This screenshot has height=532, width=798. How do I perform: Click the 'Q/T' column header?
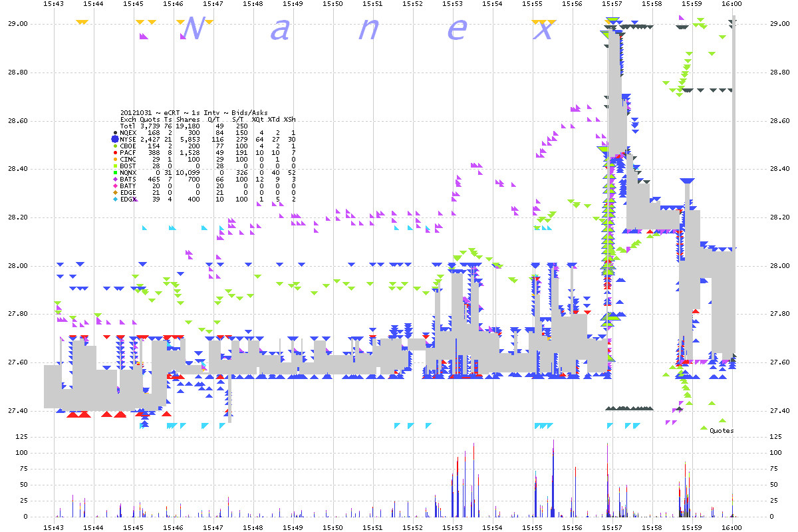click(x=215, y=120)
